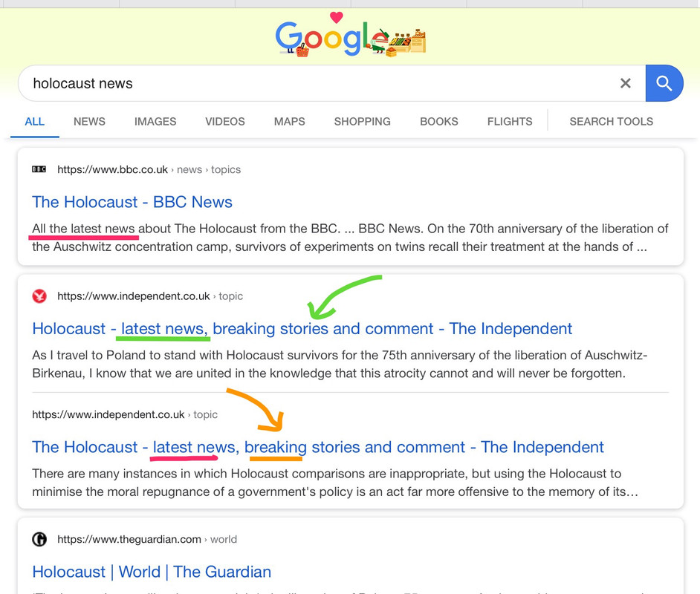The height and width of the screenshot is (594, 700).
Task: Open The Holocaust - BBC News result
Action: tap(132, 202)
